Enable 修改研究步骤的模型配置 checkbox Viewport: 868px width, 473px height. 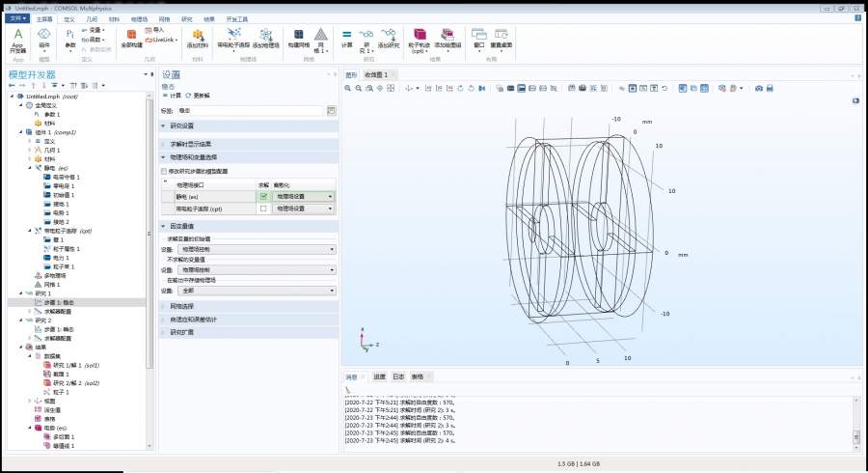[164, 171]
